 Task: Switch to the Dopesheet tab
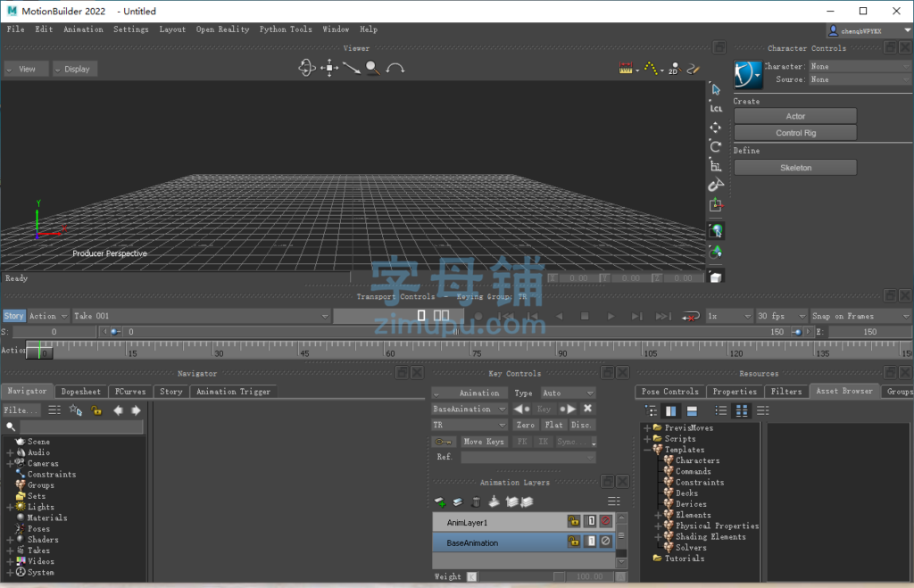coord(81,392)
